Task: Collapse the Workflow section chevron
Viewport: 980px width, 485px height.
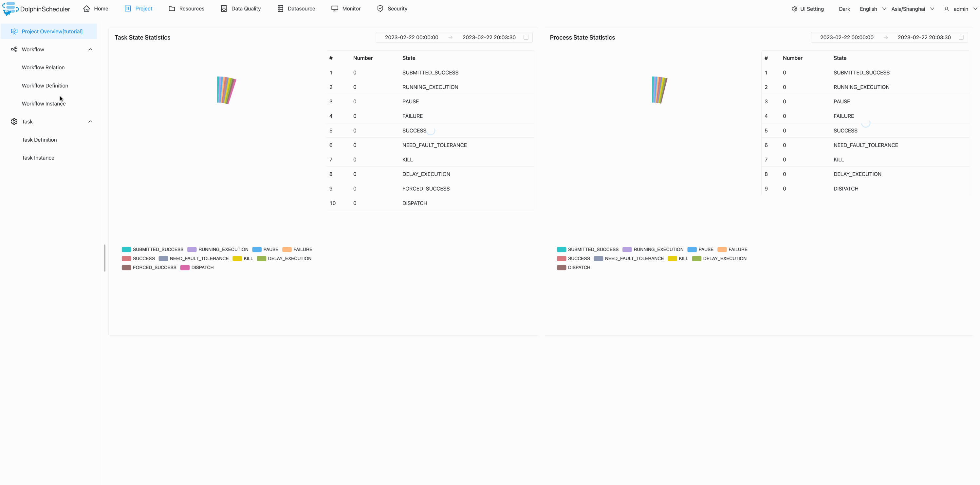Action: [x=90, y=49]
